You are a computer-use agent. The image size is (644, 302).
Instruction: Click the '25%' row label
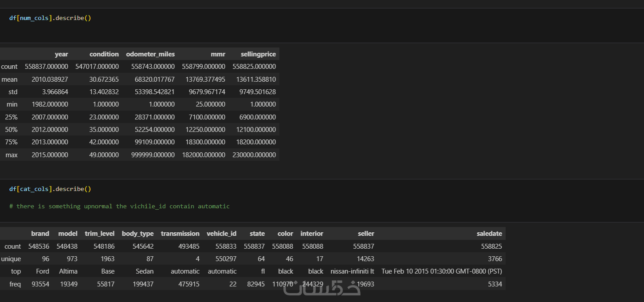pos(12,117)
